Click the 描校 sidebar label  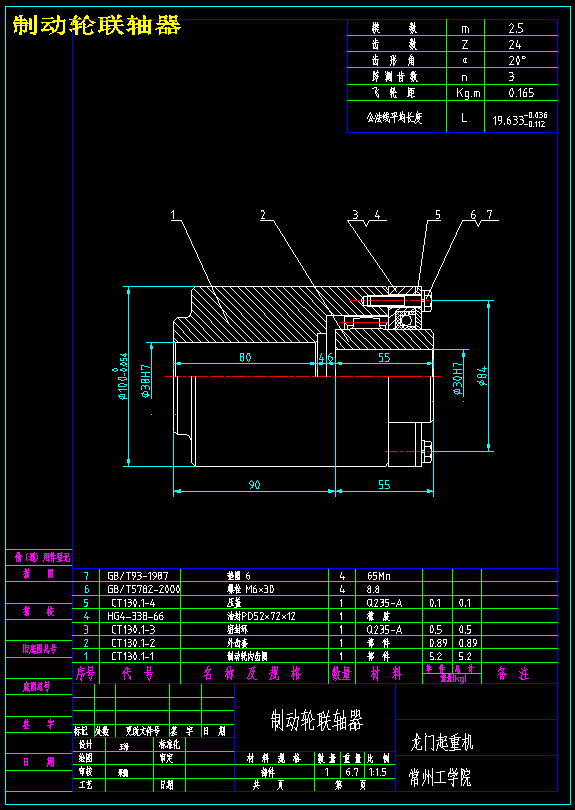(39, 612)
